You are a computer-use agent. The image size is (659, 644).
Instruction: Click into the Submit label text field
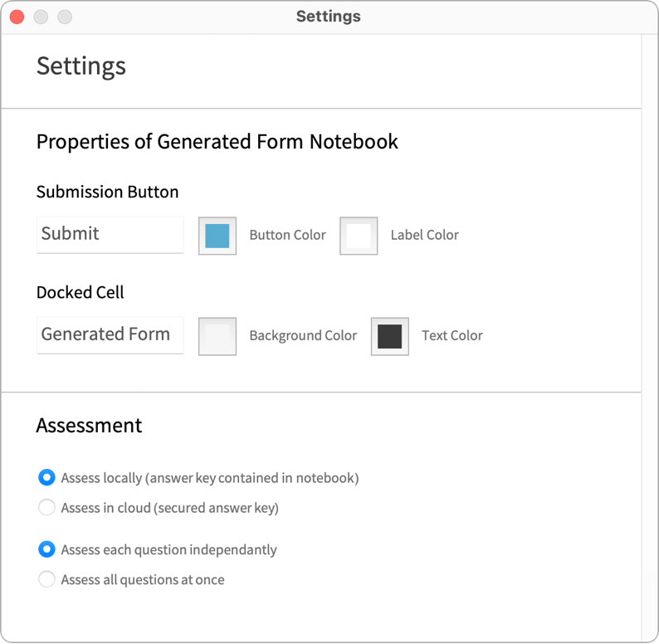110,235
